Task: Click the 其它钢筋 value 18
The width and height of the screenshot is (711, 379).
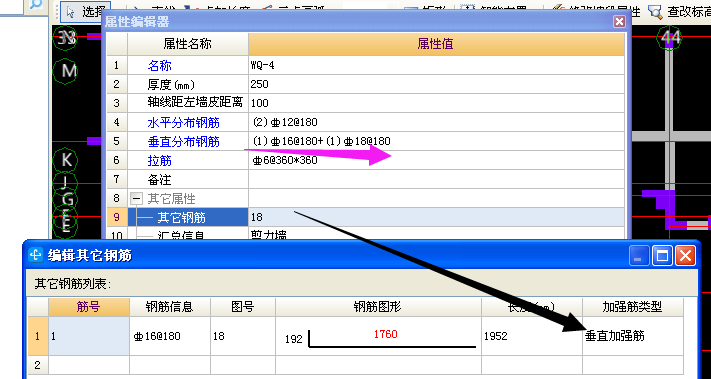Action: (x=257, y=218)
